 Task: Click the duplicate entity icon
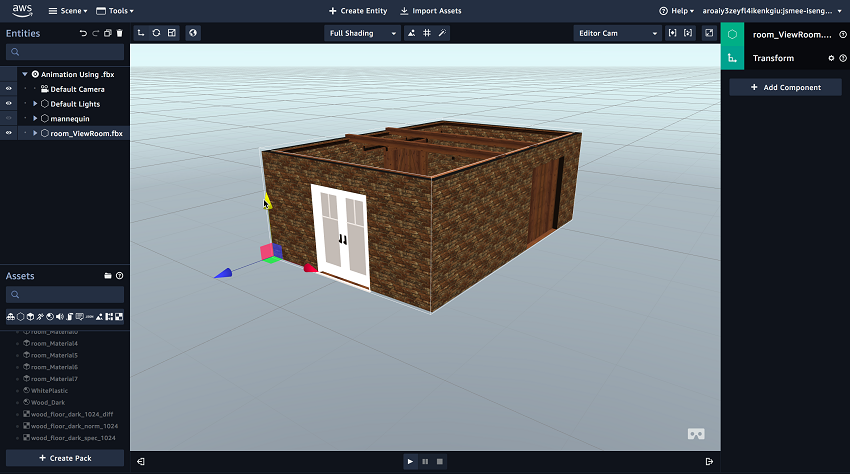coord(108,33)
